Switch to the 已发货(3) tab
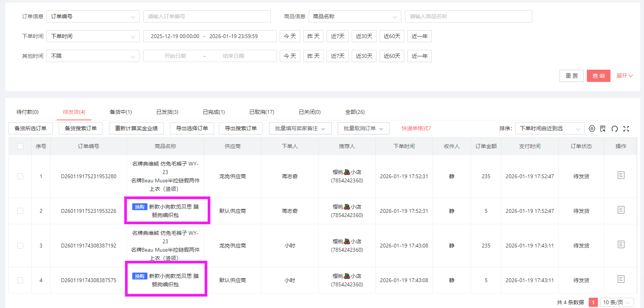Screen dimensions: 644x308 (x=167, y=112)
